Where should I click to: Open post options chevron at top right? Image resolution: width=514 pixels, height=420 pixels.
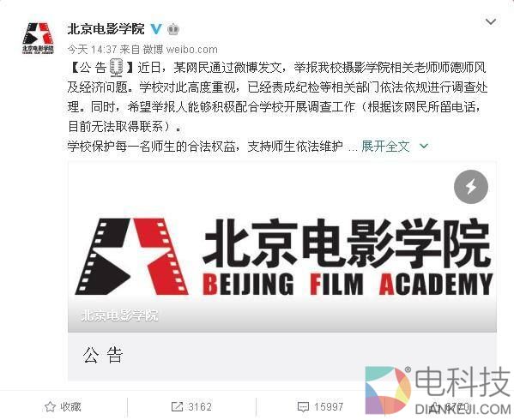(x=490, y=22)
